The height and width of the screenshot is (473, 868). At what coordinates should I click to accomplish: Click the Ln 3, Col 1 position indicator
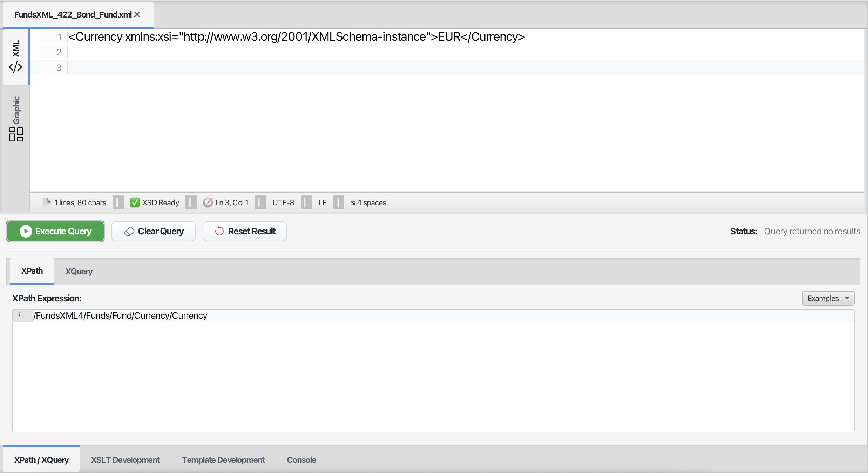226,202
